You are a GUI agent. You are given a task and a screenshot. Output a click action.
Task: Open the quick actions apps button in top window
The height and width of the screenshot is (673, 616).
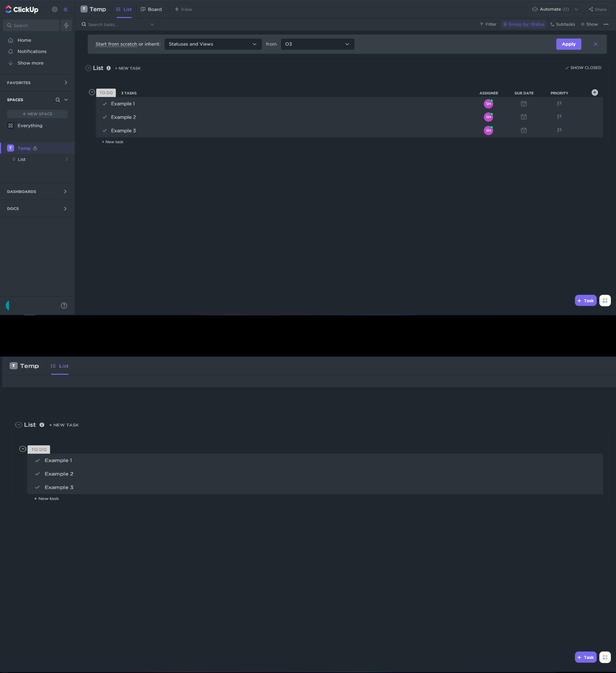coord(605,301)
